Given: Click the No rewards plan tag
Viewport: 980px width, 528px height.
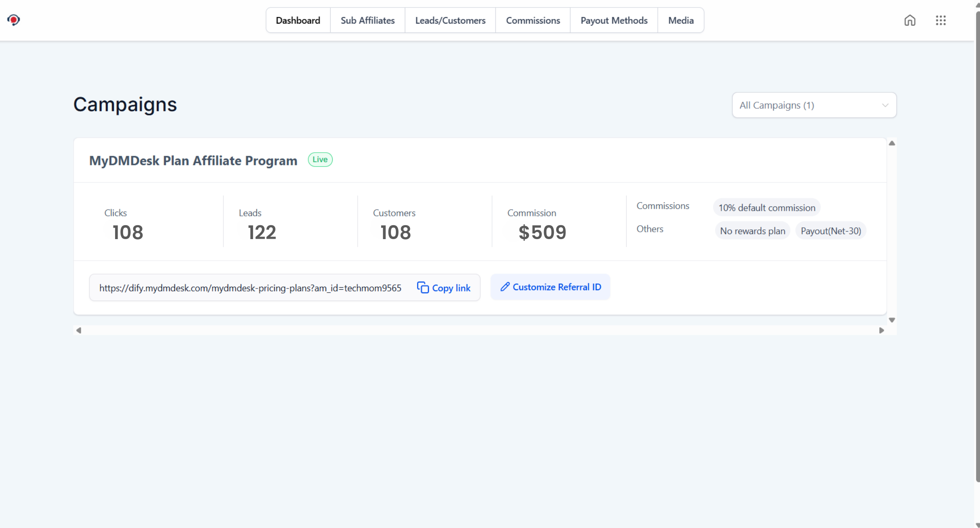Looking at the screenshot, I should [x=752, y=231].
